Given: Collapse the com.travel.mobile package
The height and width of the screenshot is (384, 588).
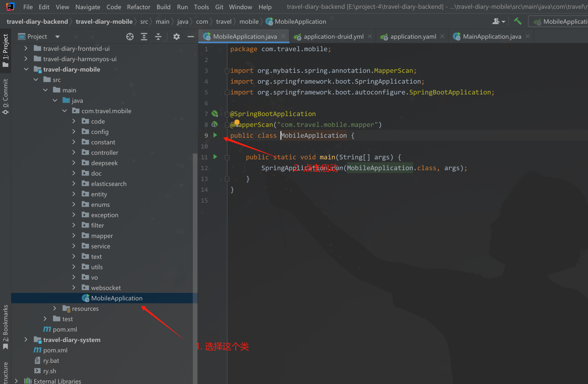Looking at the screenshot, I should point(65,111).
